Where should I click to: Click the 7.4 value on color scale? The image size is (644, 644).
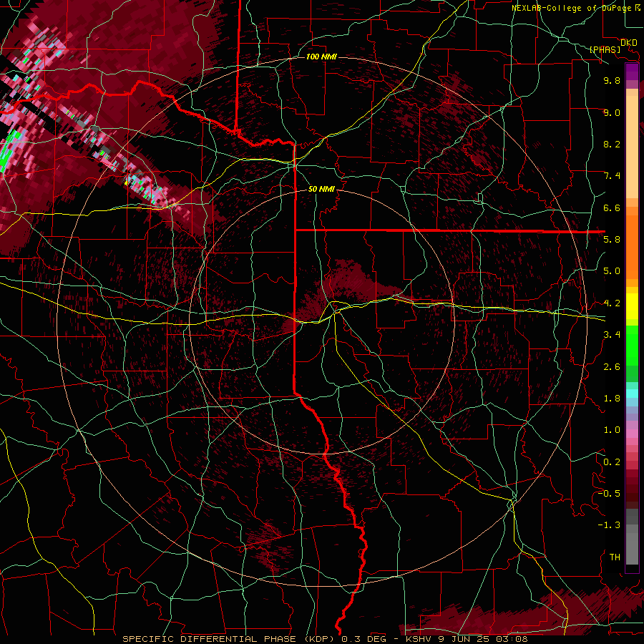coord(612,176)
